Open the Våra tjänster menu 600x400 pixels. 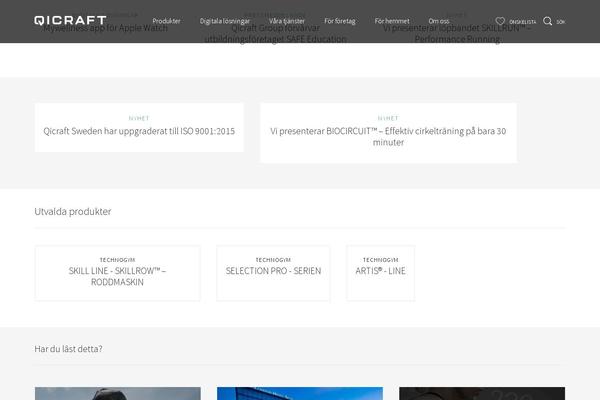287,21
